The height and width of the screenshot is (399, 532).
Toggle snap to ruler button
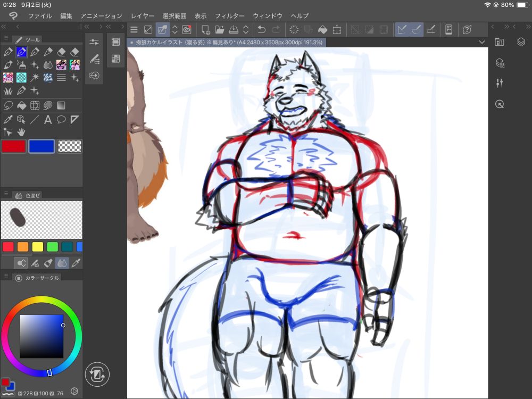[x=402, y=29]
